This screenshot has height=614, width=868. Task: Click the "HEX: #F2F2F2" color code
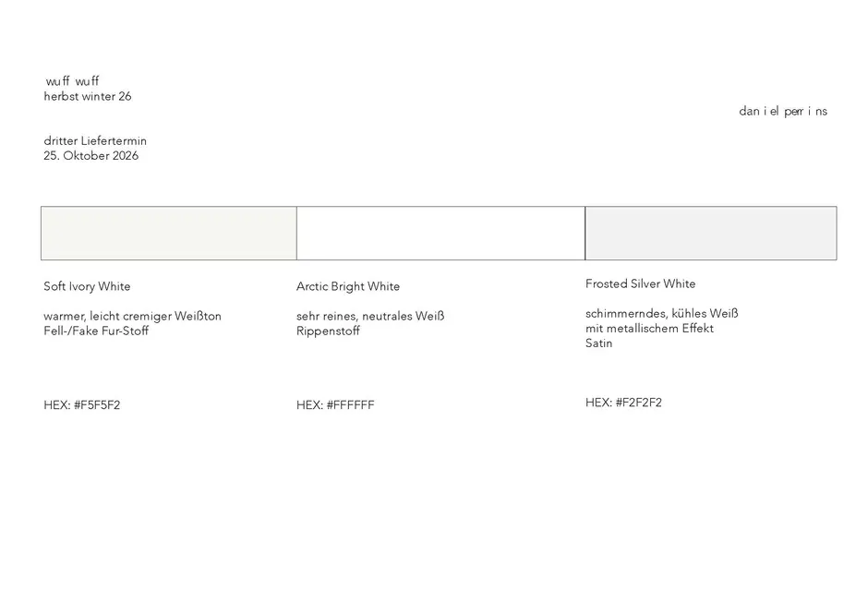click(x=623, y=403)
